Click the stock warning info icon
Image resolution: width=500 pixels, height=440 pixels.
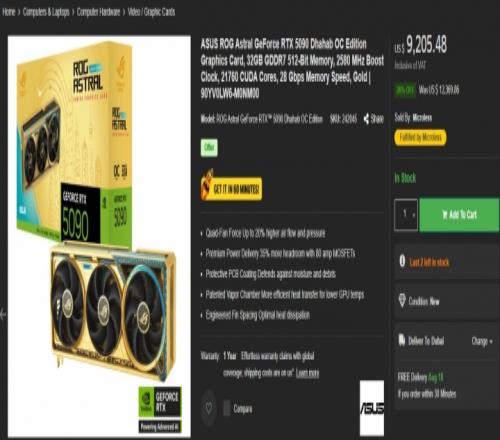(402, 261)
